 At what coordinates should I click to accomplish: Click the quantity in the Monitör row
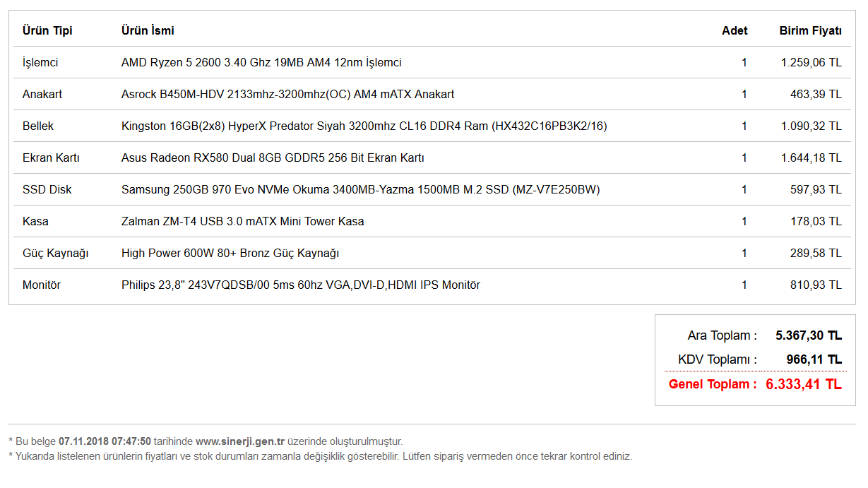point(744,285)
